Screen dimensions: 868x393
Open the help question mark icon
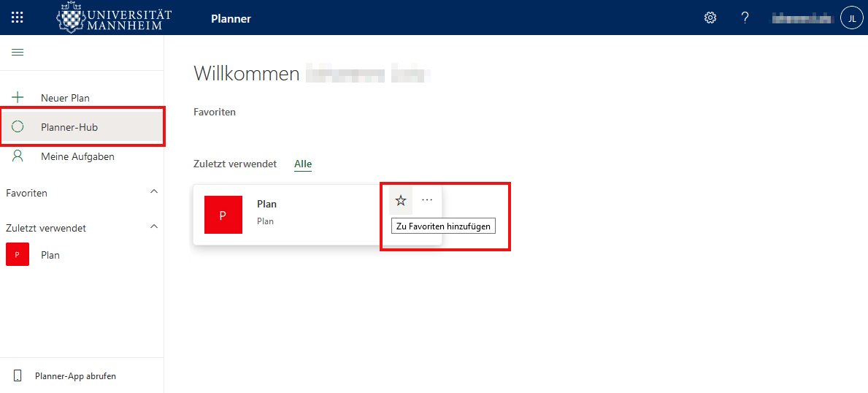coord(745,18)
